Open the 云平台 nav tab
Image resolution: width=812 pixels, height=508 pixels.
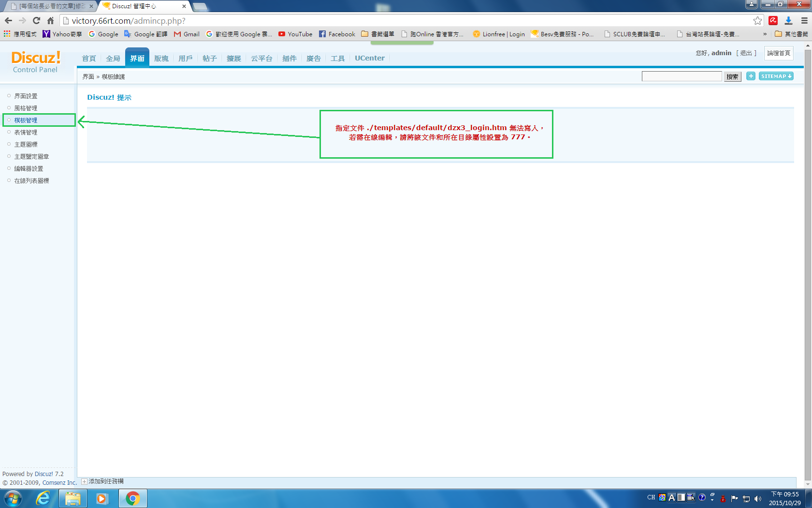261,58
